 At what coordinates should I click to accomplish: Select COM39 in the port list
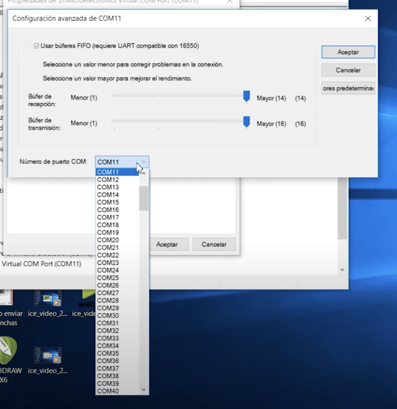[x=117, y=383]
